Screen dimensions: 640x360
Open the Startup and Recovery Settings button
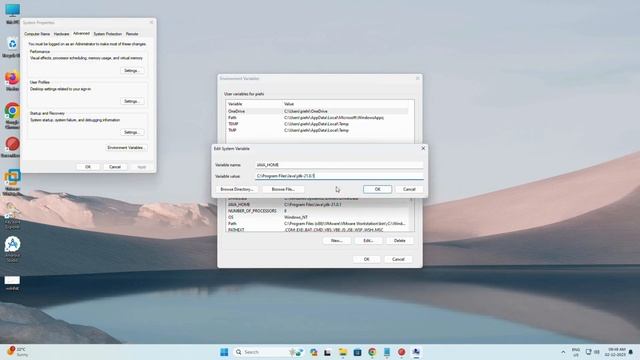132,132
